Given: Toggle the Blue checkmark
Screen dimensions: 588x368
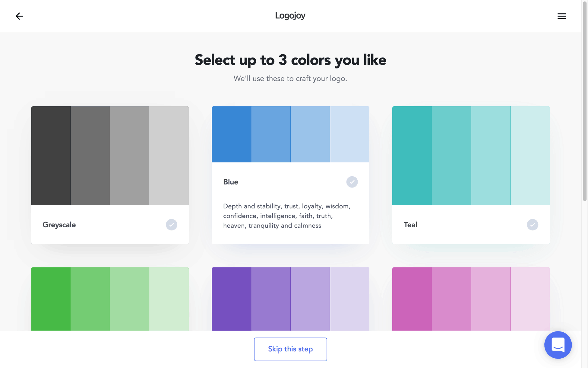Looking at the screenshot, I should tap(352, 182).
